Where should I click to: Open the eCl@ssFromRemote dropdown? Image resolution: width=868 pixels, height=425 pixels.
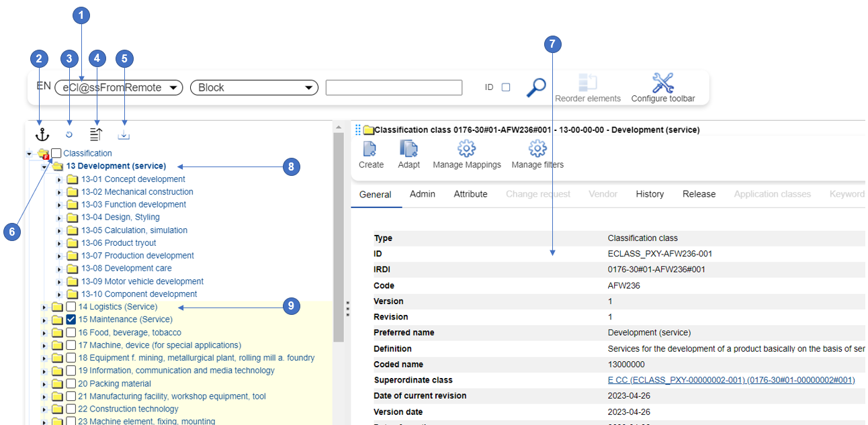119,87
